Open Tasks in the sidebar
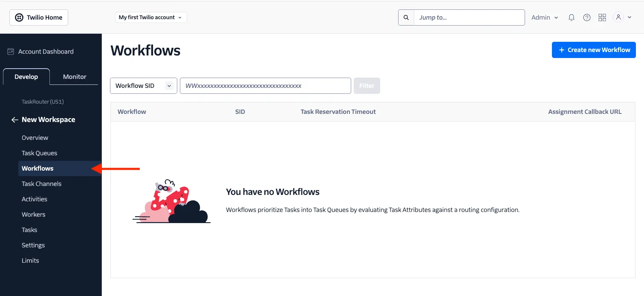The height and width of the screenshot is (296, 644). pyautogui.click(x=29, y=230)
